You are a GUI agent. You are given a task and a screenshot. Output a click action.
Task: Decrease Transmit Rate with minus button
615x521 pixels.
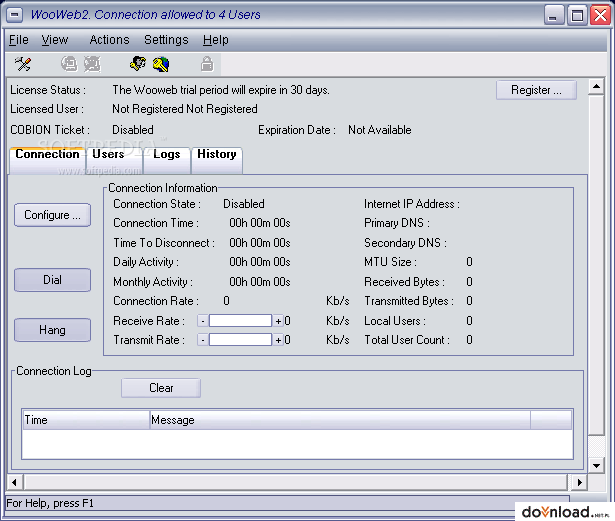(203, 340)
